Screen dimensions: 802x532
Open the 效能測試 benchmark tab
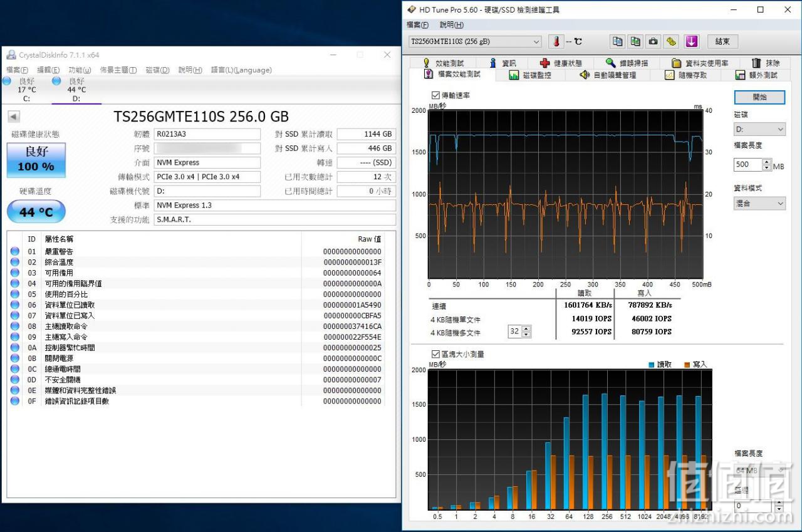pos(444,63)
